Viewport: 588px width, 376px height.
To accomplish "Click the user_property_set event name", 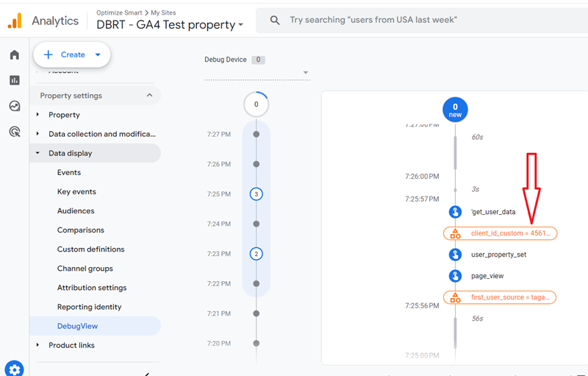I will point(499,255).
